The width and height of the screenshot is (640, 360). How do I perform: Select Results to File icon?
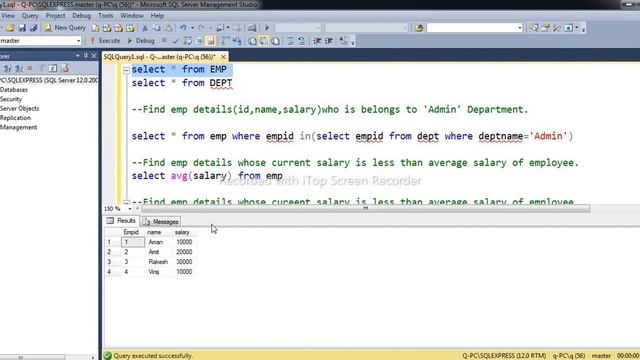276,41
